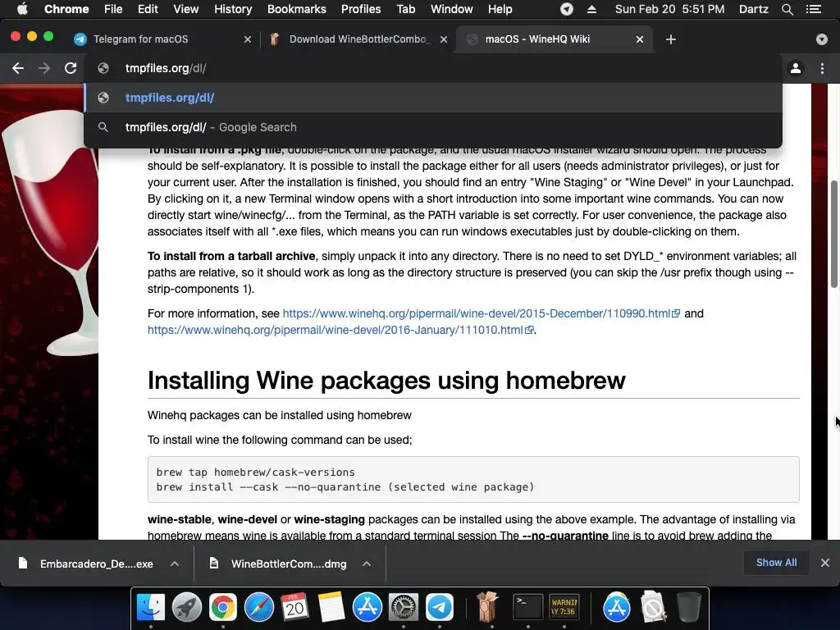Open the wine-devel 2016-January 111010 link
Image resolution: width=840 pixels, height=630 pixels.
tap(340, 330)
